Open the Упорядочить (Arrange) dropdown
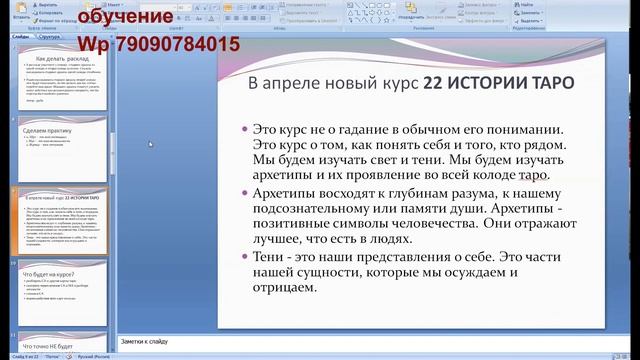Screen dimensions: 640x360 (411, 11)
